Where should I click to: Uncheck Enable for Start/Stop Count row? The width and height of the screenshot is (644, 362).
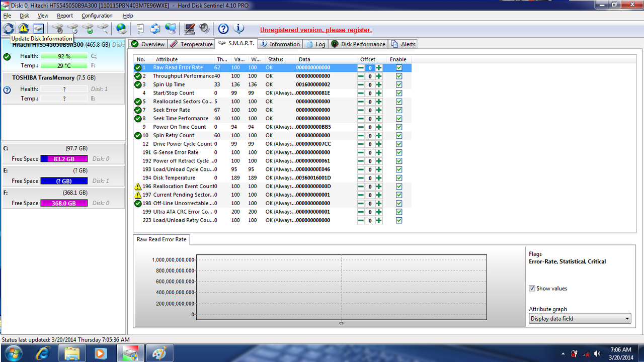point(399,93)
